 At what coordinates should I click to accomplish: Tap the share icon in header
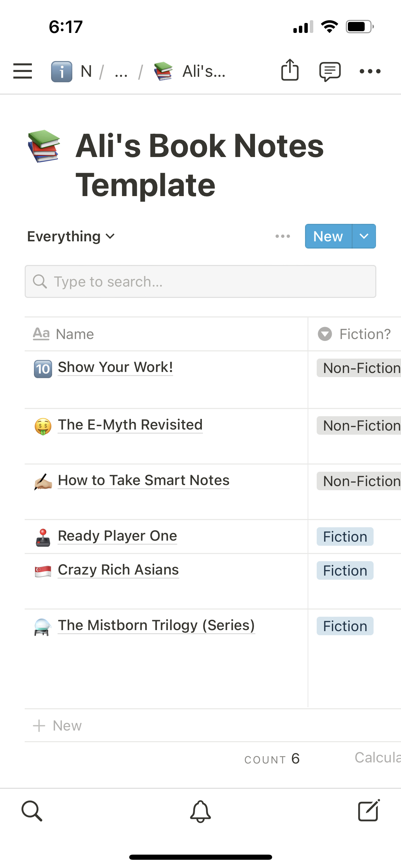tap(290, 70)
